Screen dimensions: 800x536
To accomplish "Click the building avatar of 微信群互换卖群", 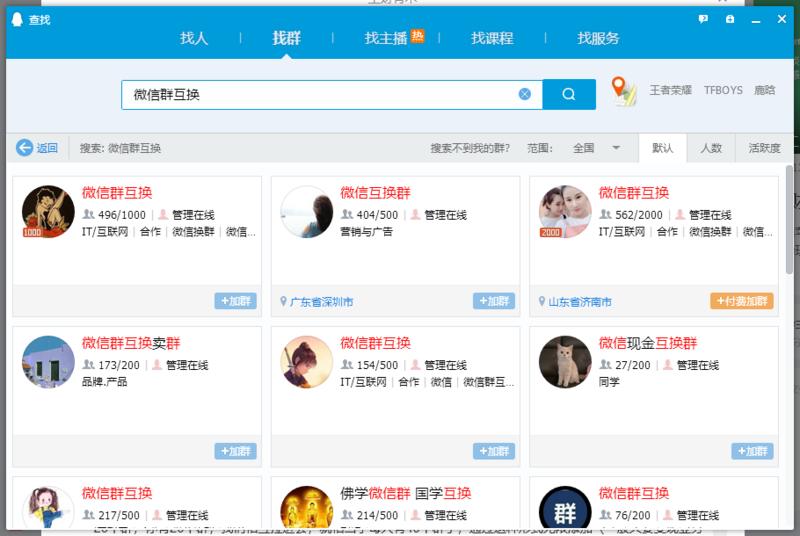I will (x=48, y=362).
